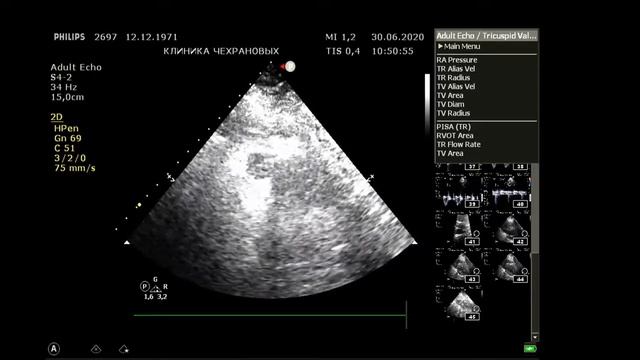Click exam date 30.06.2020

[x=398, y=37]
